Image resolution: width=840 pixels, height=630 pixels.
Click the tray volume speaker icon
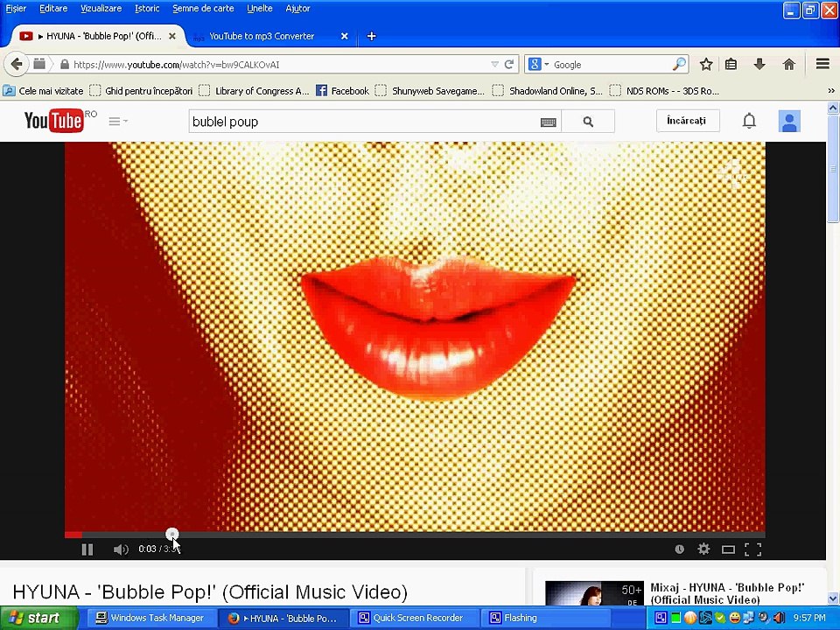coord(777,618)
